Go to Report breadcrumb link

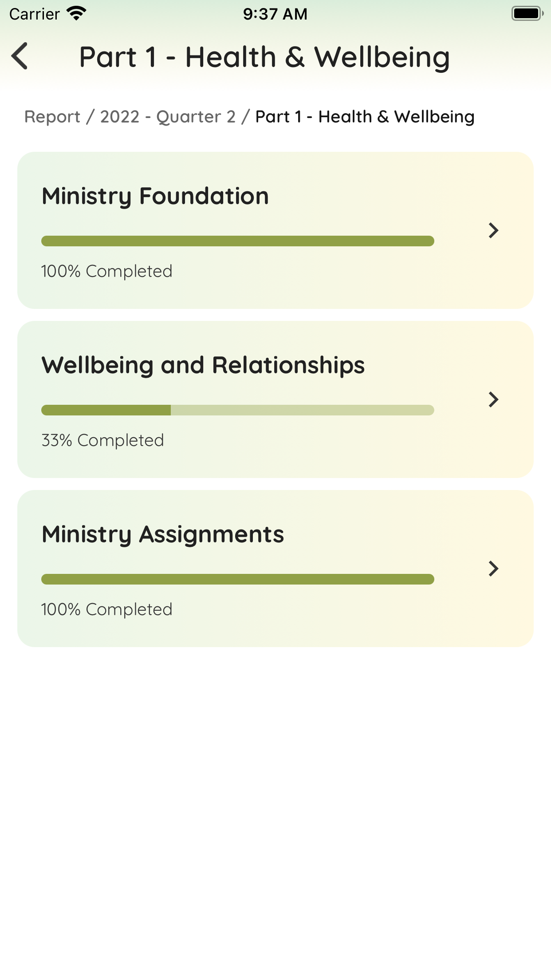52,117
